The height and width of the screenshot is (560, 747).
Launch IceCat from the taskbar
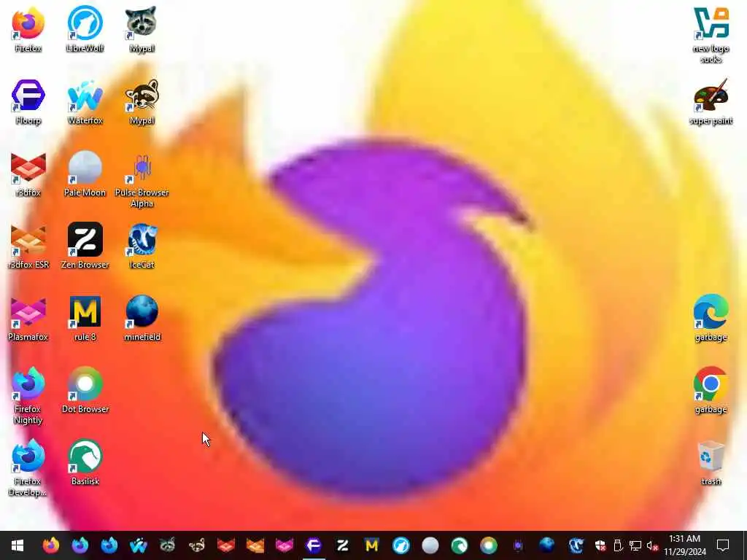(576, 545)
